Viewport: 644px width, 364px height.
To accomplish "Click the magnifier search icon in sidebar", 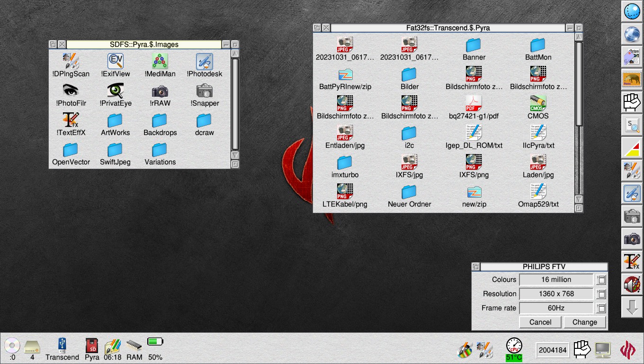I will [632, 125].
